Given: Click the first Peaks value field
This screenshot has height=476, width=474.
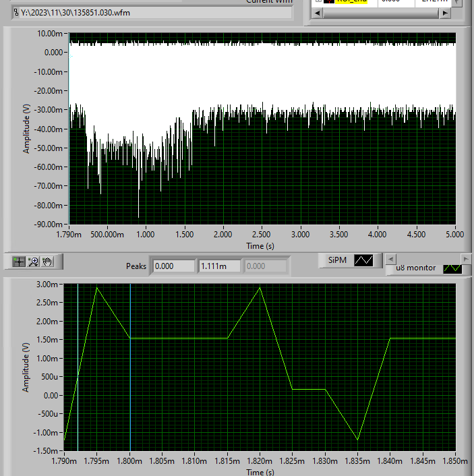Looking at the screenshot, I should [174, 266].
